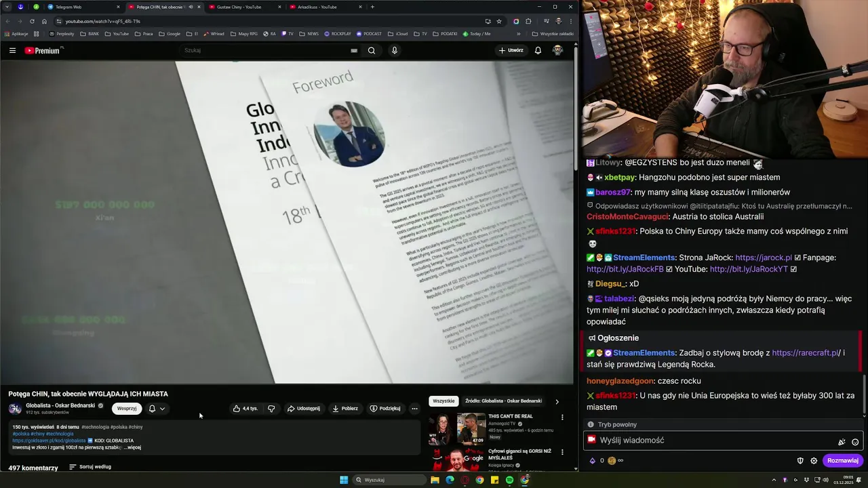Open emote picker in chat input

coord(855,442)
